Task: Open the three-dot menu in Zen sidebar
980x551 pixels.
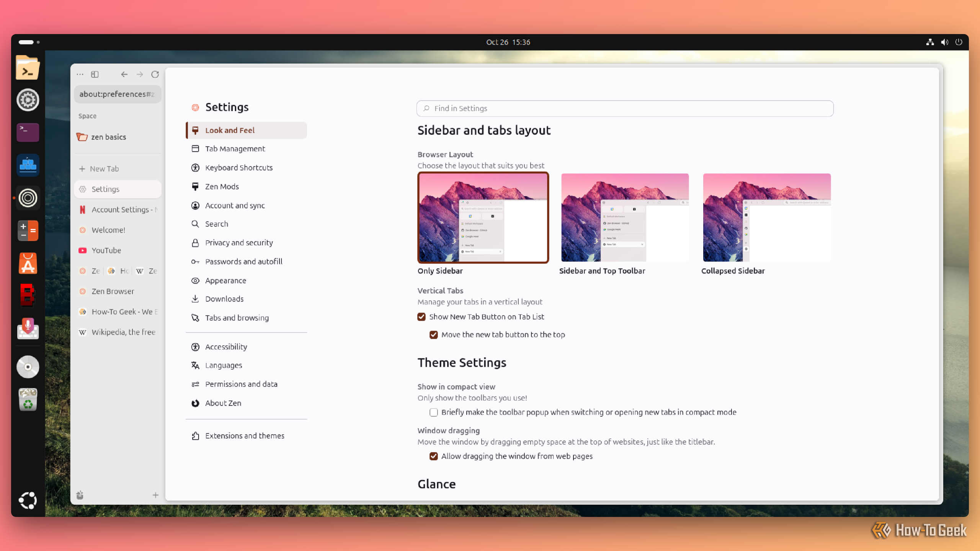Action: click(80, 74)
